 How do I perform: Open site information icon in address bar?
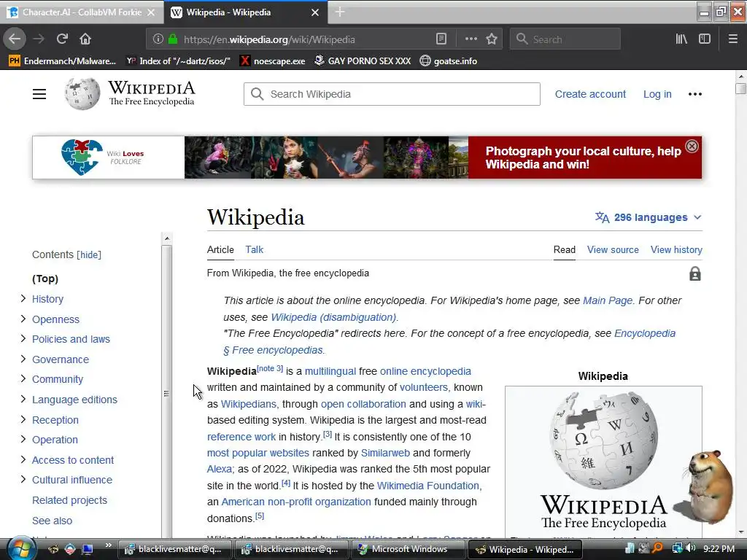tap(158, 39)
